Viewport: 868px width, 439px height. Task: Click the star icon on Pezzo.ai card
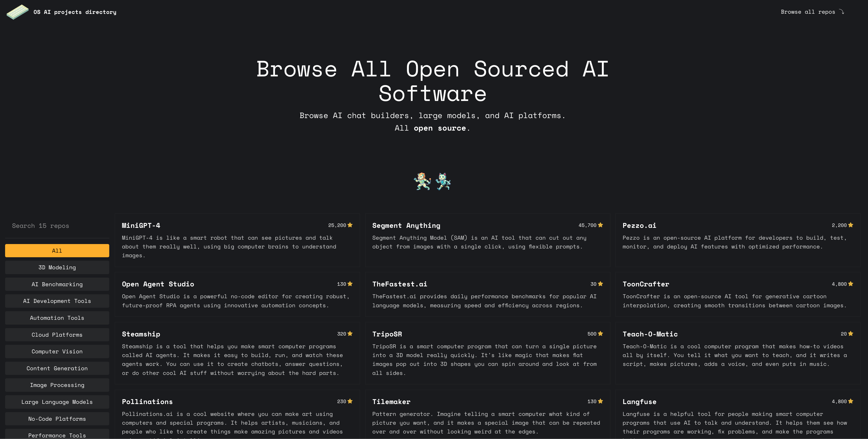tap(851, 225)
